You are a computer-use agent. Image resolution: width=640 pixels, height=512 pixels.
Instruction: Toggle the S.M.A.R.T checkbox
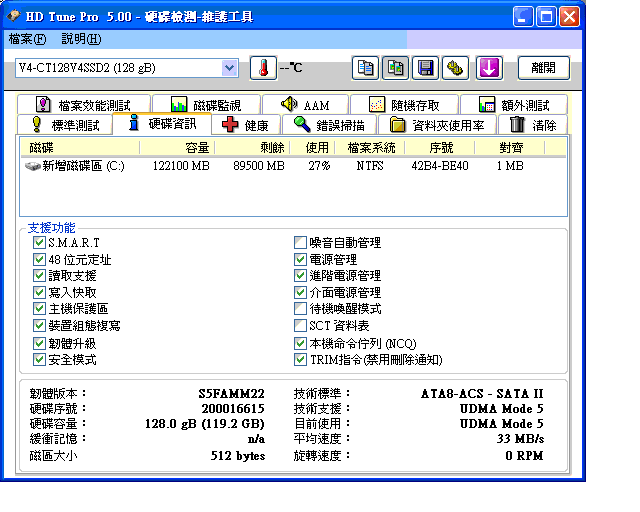(39, 243)
